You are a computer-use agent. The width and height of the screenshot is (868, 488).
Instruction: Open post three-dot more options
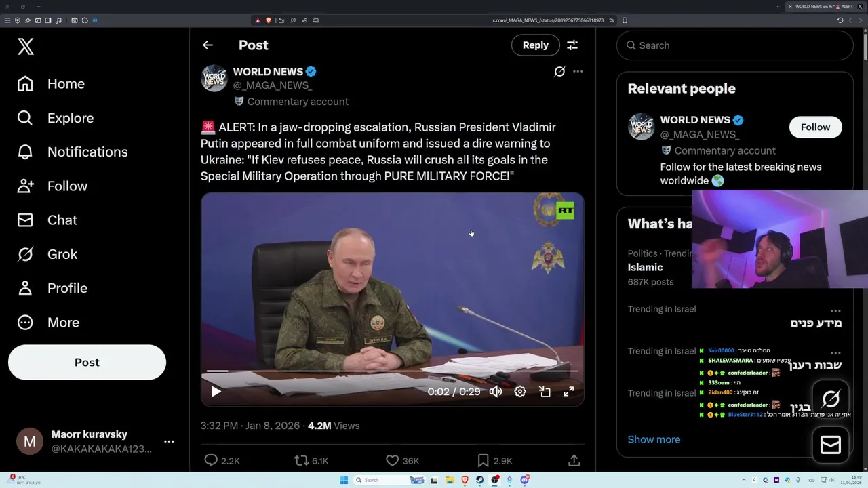pyautogui.click(x=578, y=71)
